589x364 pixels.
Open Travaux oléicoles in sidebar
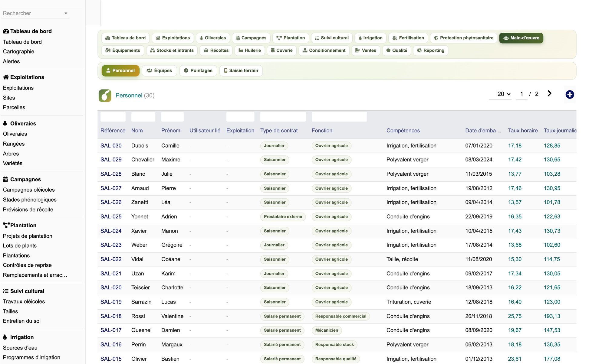(x=24, y=302)
